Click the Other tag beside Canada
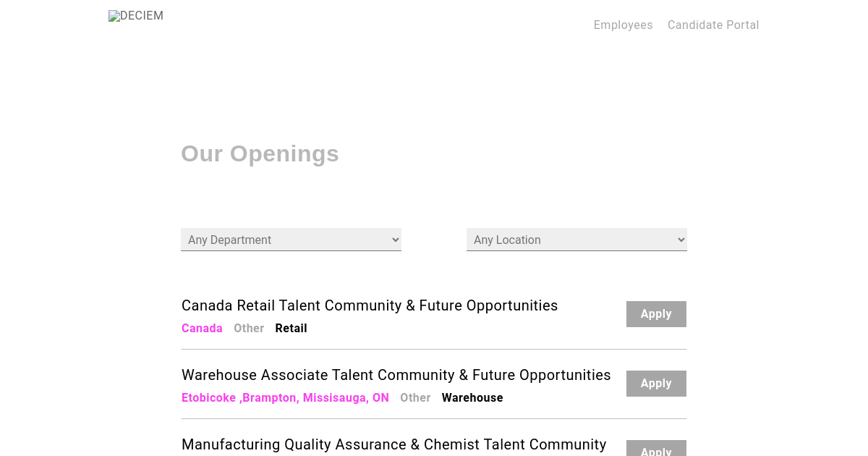 pos(249,329)
